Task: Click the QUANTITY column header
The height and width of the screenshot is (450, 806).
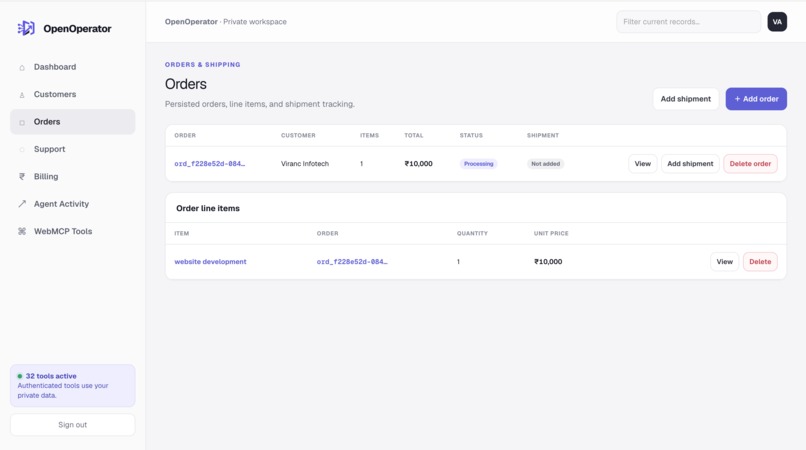Action: click(x=472, y=233)
